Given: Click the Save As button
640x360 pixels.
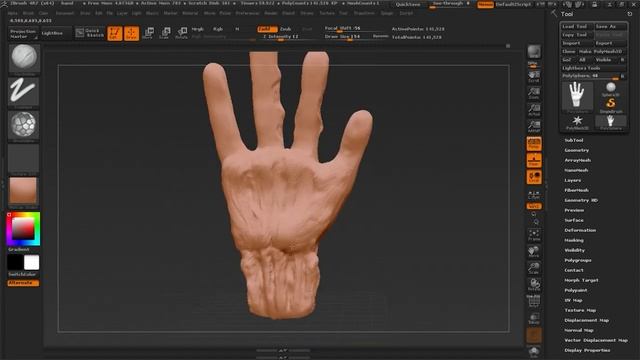Looking at the screenshot, I should pos(611,27).
